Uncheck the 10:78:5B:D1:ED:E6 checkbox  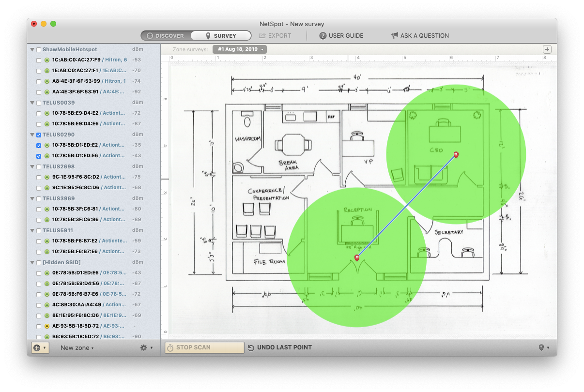[39, 156]
